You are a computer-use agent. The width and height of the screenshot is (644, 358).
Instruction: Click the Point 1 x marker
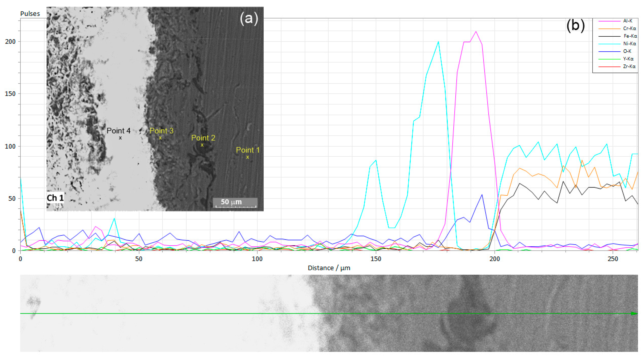click(248, 157)
